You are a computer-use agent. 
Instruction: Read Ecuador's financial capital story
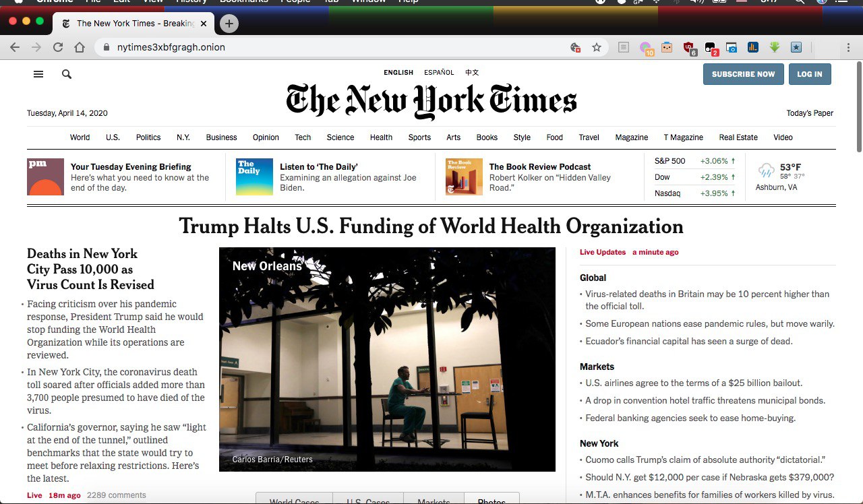pyautogui.click(x=689, y=341)
